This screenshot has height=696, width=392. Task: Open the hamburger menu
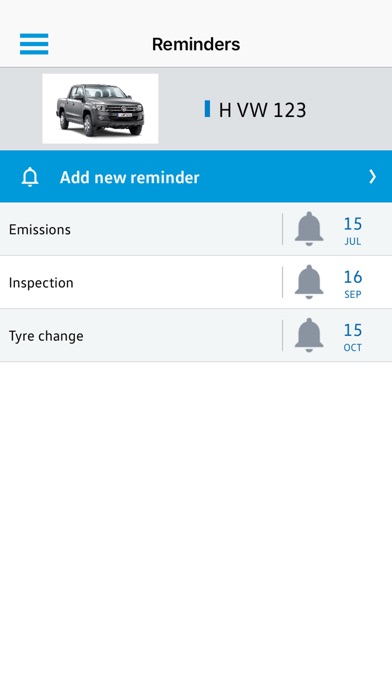point(34,44)
